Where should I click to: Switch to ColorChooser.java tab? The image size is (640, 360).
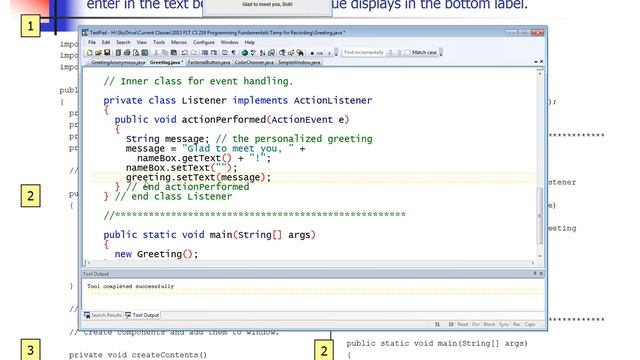tap(254, 62)
